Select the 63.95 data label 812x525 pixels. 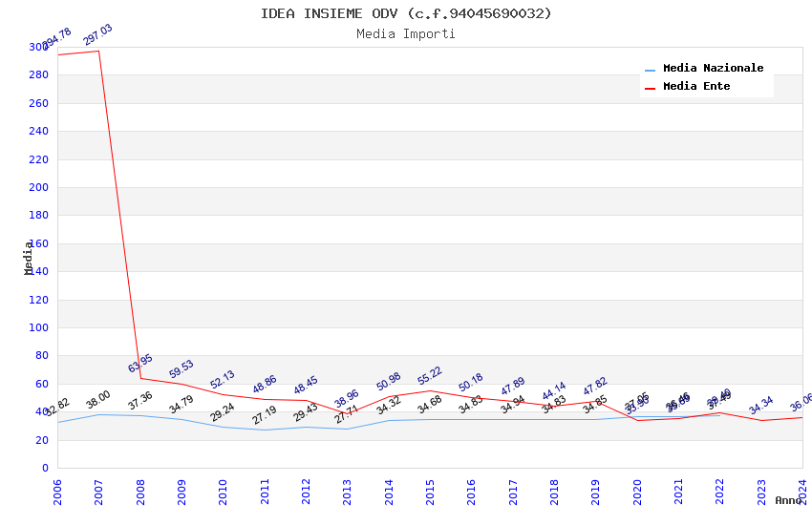click(139, 363)
